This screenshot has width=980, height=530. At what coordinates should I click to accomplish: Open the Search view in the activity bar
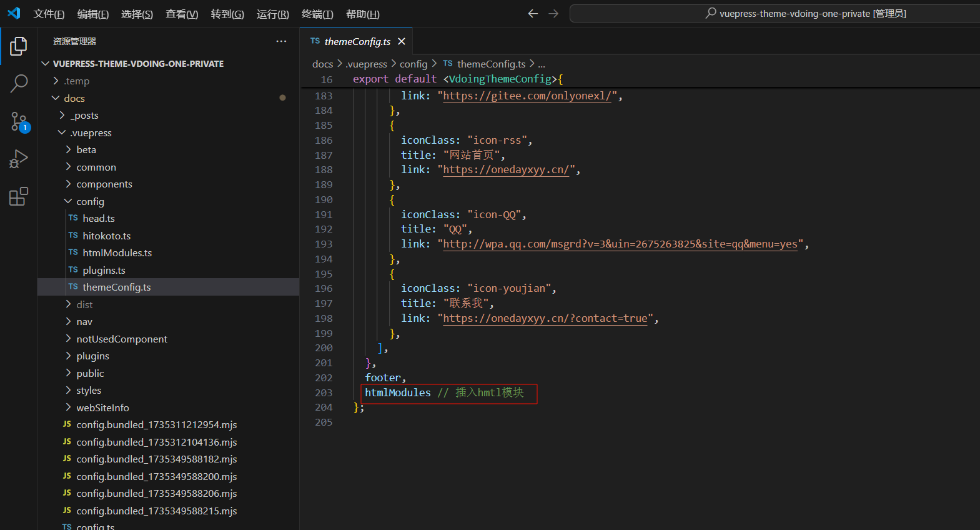tap(19, 83)
